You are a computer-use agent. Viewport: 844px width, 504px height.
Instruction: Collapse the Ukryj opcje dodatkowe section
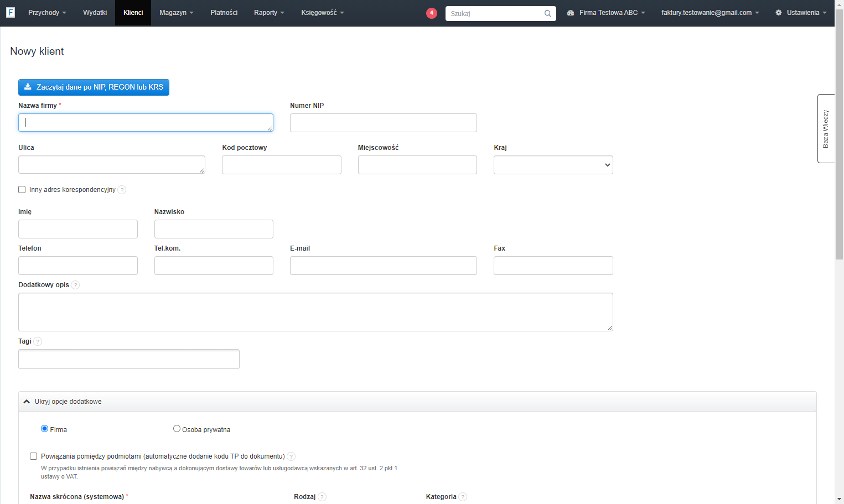click(x=417, y=402)
